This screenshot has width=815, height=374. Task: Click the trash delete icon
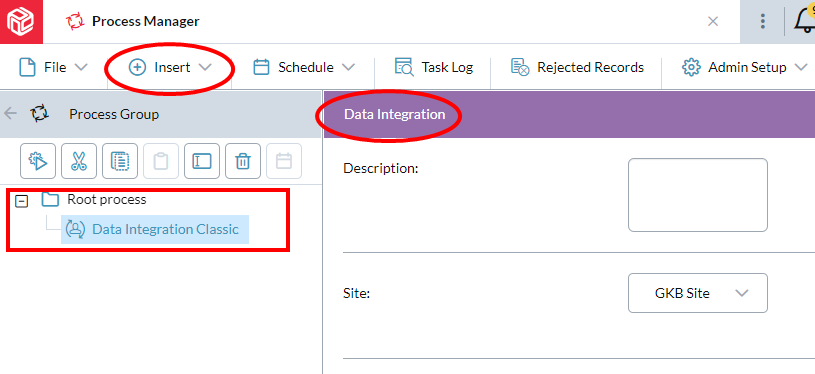point(243,161)
